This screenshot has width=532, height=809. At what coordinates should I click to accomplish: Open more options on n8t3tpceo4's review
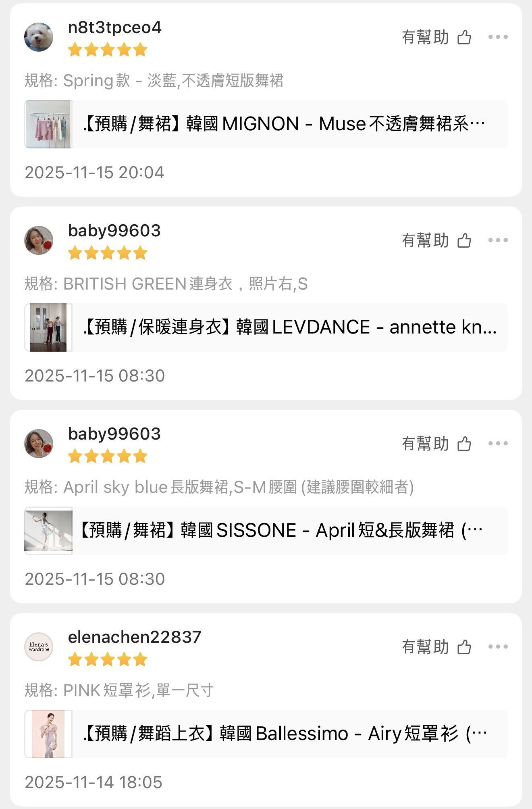498,37
